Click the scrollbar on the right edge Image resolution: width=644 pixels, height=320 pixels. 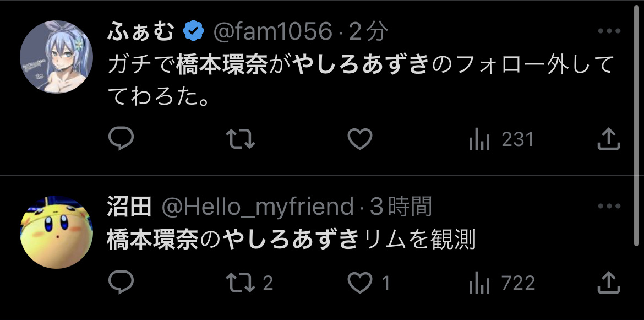[637, 121]
